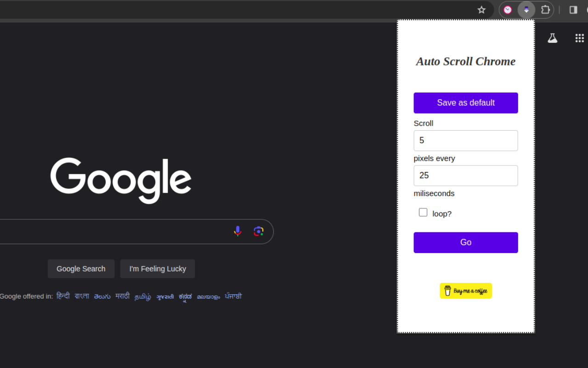The height and width of the screenshot is (368, 588).
Task: Click the Go button to start scrolling
Action: 466,242
